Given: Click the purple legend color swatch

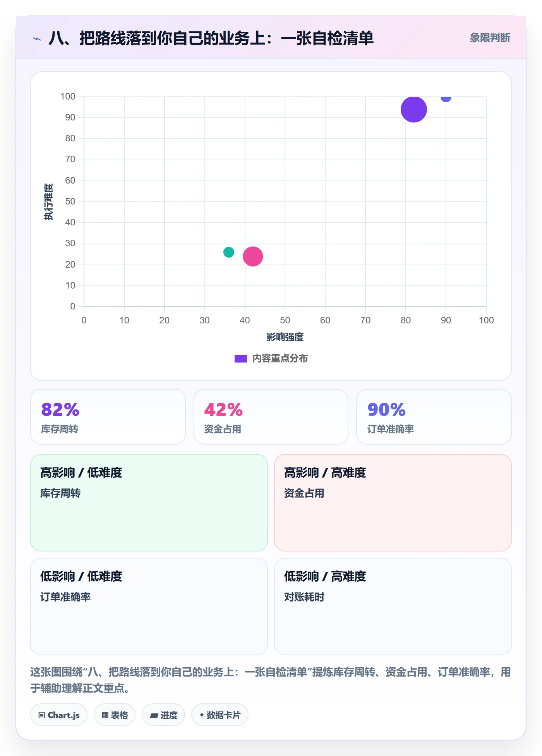Looking at the screenshot, I should [240, 359].
